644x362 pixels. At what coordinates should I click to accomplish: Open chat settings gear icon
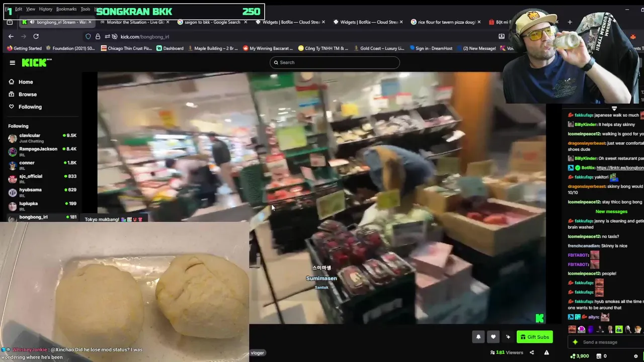click(x=635, y=356)
